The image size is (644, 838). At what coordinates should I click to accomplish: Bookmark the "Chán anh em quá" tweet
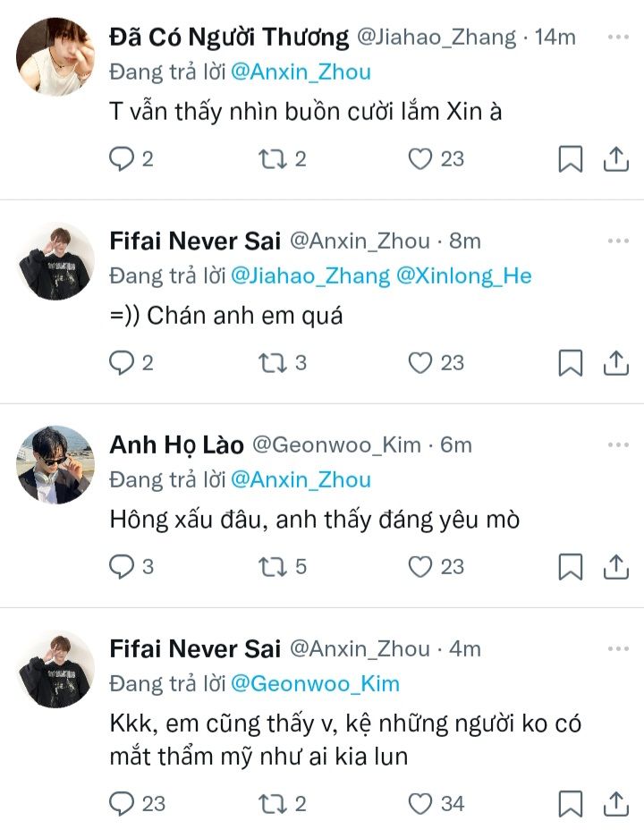click(x=570, y=362)
